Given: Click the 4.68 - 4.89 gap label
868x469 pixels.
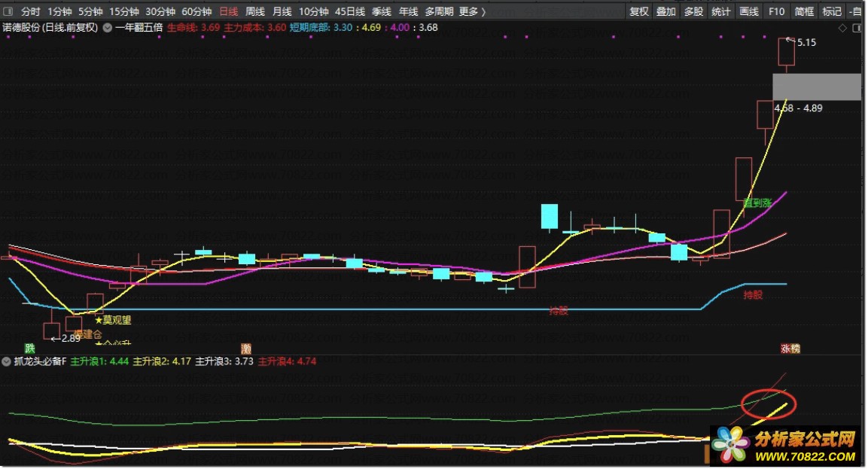Looking at the screenshot, I should pos(798,108).
